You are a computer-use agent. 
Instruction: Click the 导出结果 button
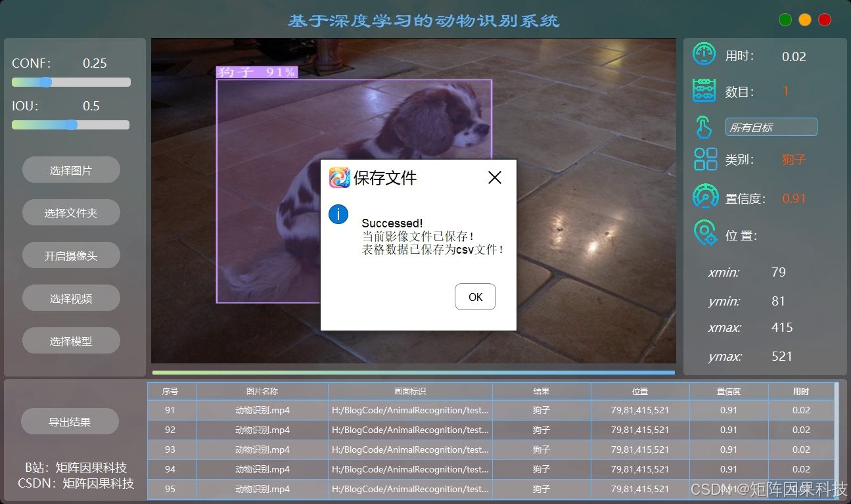click(x=70, y=422)
